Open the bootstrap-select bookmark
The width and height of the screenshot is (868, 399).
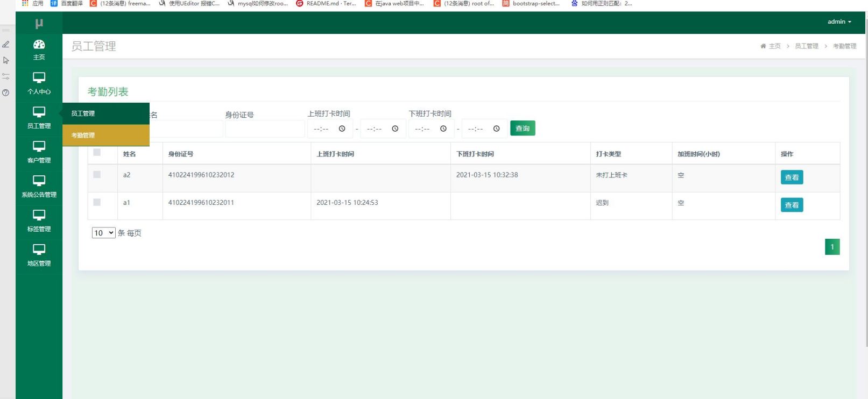531,3
